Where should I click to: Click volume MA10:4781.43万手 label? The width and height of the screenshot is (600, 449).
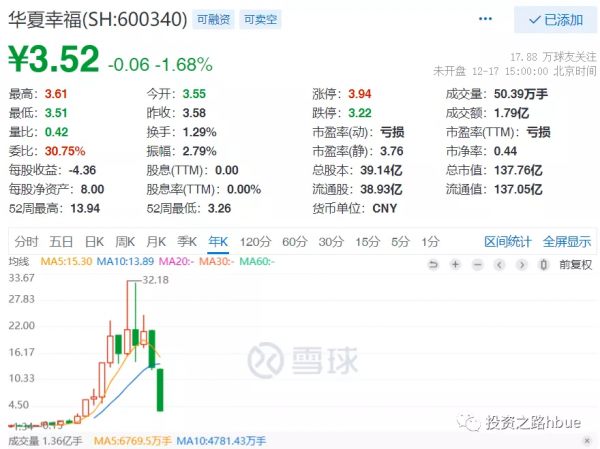221,441
